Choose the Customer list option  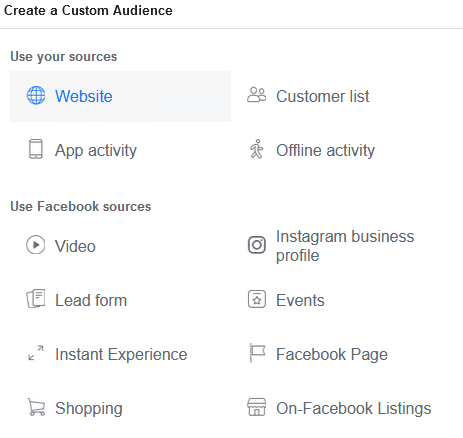coord(323,96)
